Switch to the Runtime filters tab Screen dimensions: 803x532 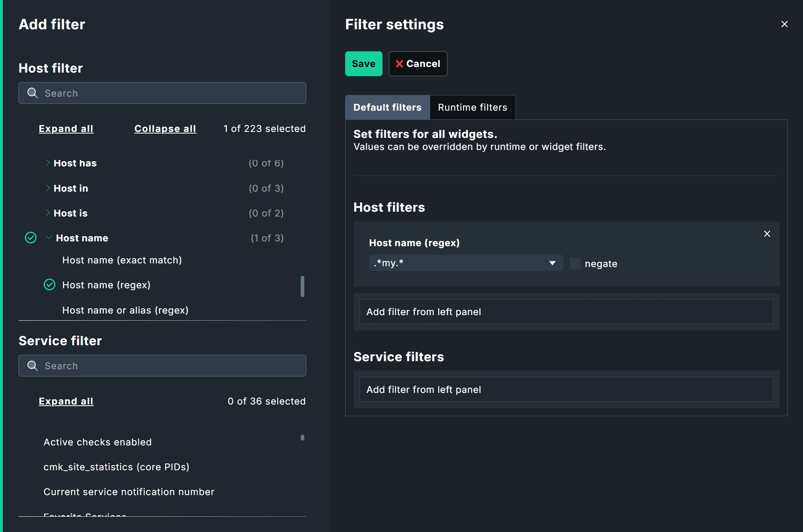pyautogui.click(x=472, y=107)
